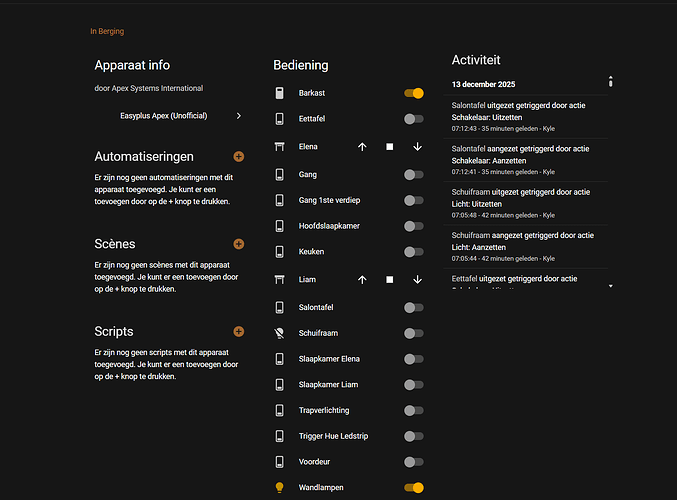
Task: Lower the Elena cover with down arrow
Action: tap(417, 147)
